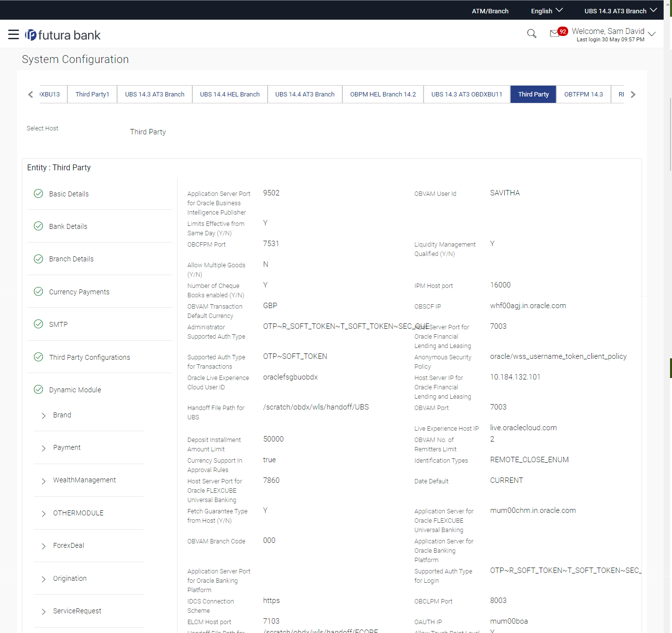672x633 pixels.
Task: Click the Dynamic Module check icon
Action: pyautogui.click(x=38, y=389)
